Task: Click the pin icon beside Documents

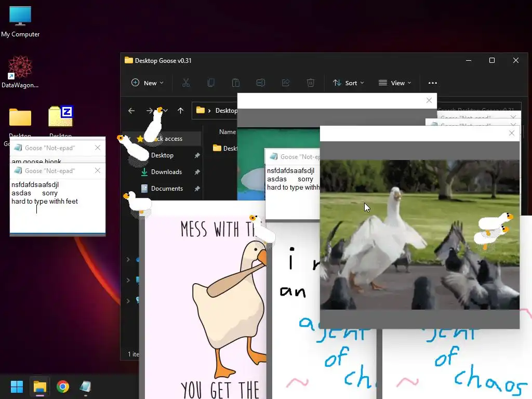Action: [x=197, y=189]
